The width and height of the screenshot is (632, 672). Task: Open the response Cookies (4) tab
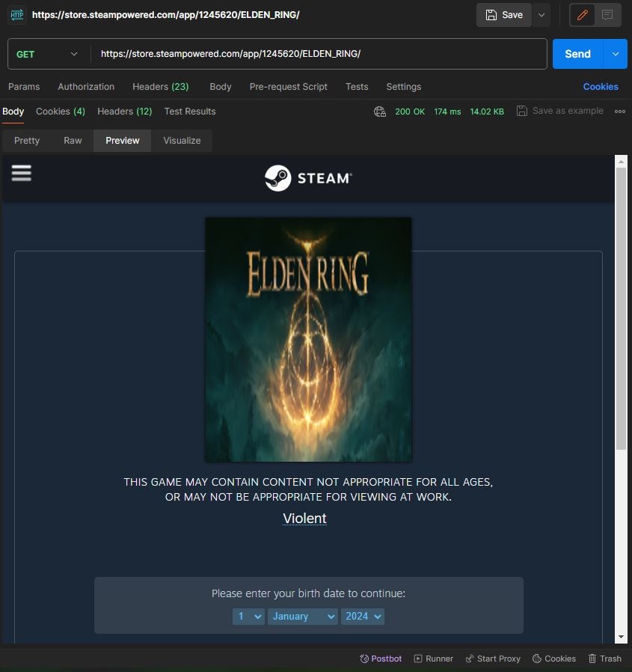click(61, 112)
